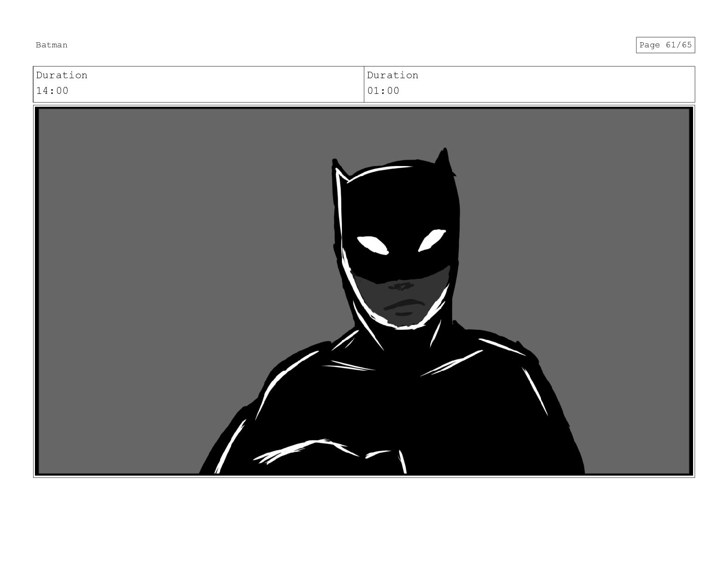This screenshot has height=563, width=728.
Task: Click the Batman storyboard panel image
Action: coord(364,291)
